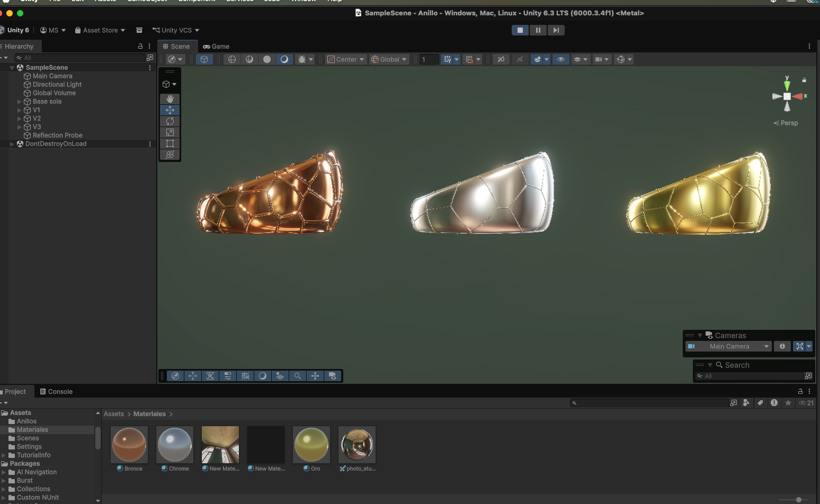The image size is (820, 504).
Task: Switch to unlit shading mode sphere
Action: coord(267,59)
